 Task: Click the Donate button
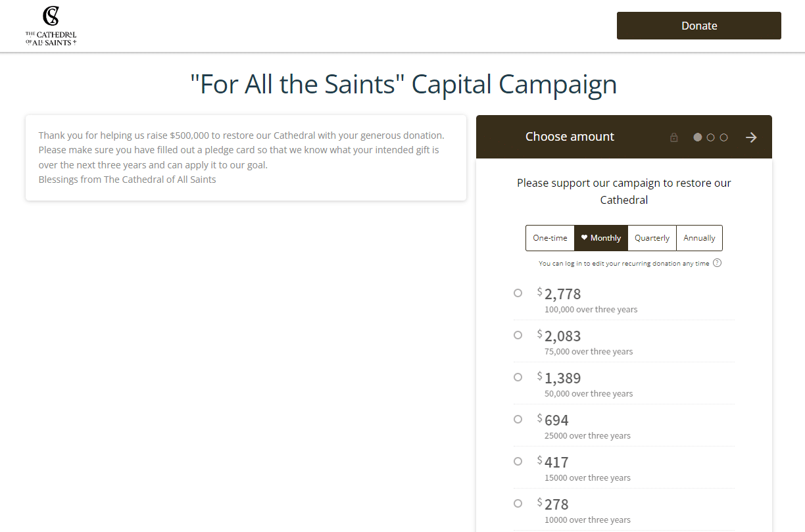698,25
